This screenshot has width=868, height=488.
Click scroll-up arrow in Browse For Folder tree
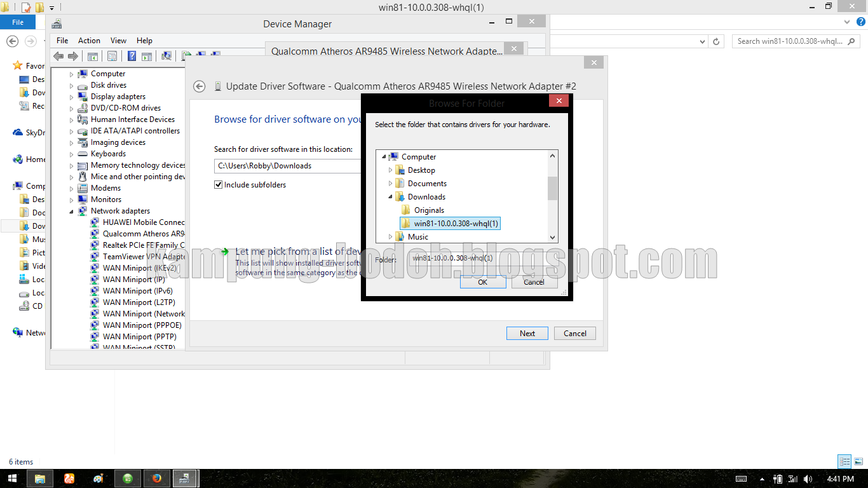(553, 156)
